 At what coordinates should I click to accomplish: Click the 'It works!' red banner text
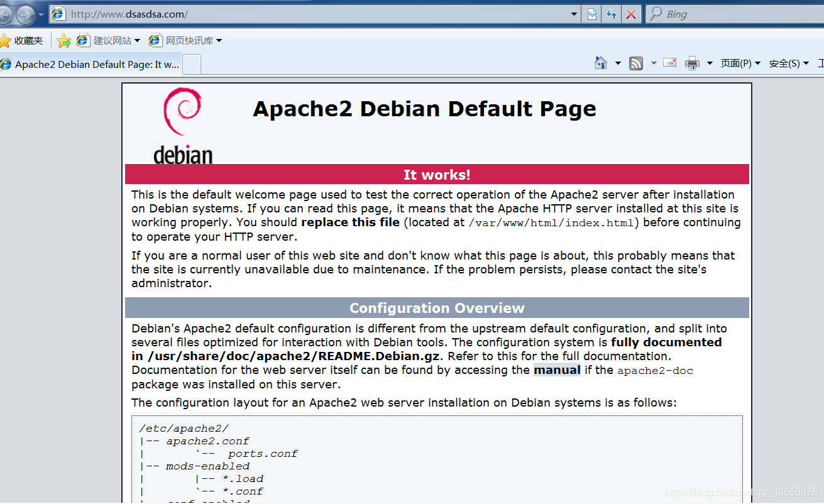pos(437,175)
